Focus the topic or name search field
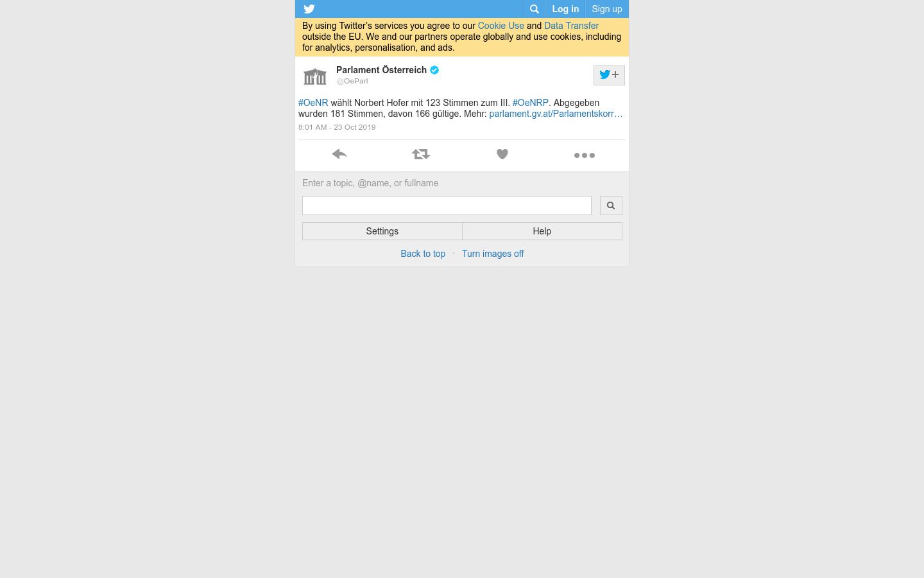Screen dimensions: 924x578 coord(447,206)
